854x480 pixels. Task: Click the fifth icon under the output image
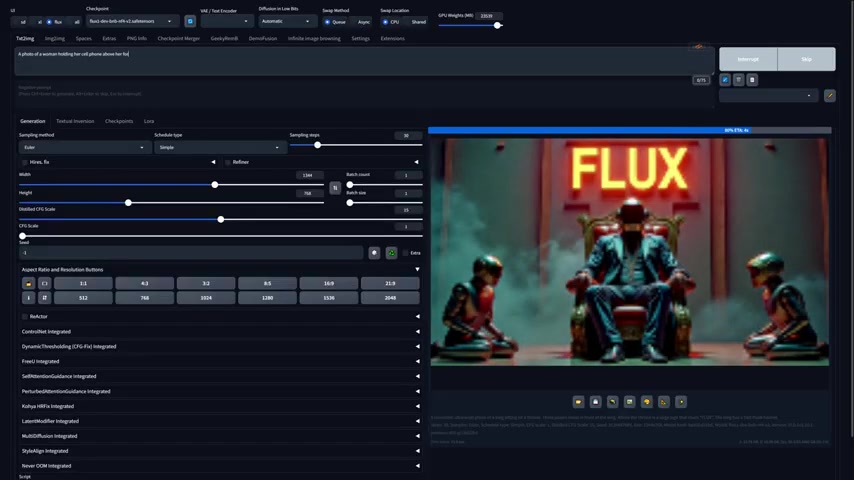coord(646,402)
